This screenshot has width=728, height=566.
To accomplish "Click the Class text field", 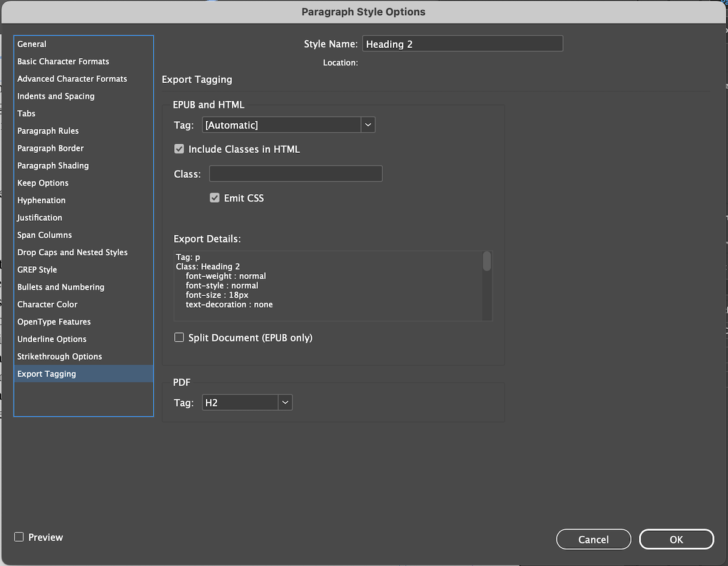I will [295, 174].
